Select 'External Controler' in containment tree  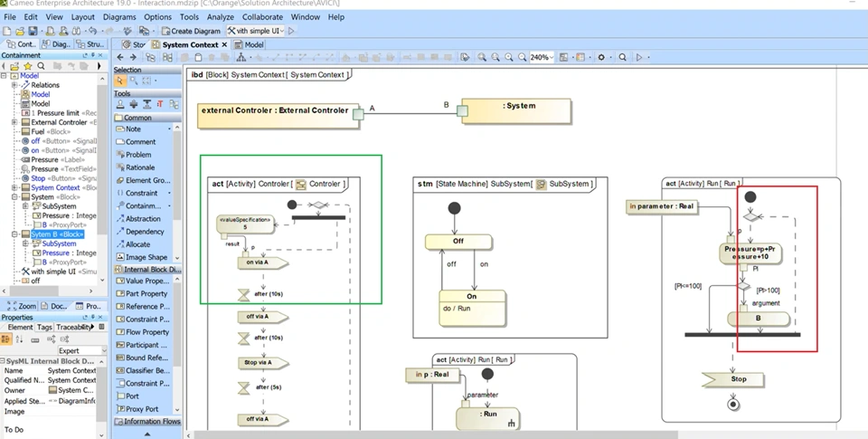[60, 122]
